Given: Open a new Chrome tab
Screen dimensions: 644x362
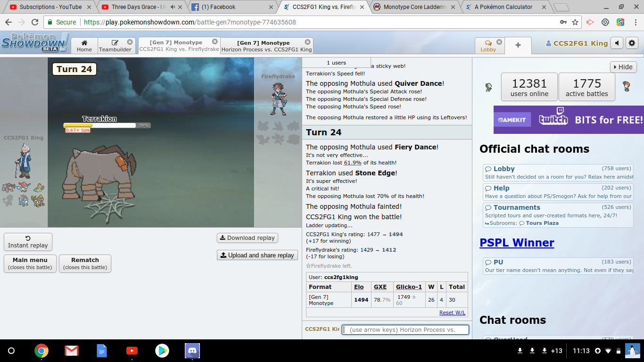Looking at the screenshot, I should coord(561,8).
